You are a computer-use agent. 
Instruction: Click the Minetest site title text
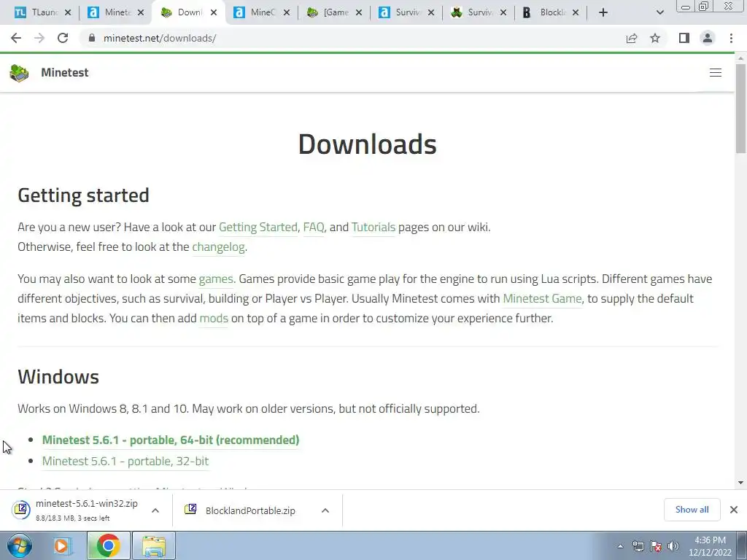point(65,72)
